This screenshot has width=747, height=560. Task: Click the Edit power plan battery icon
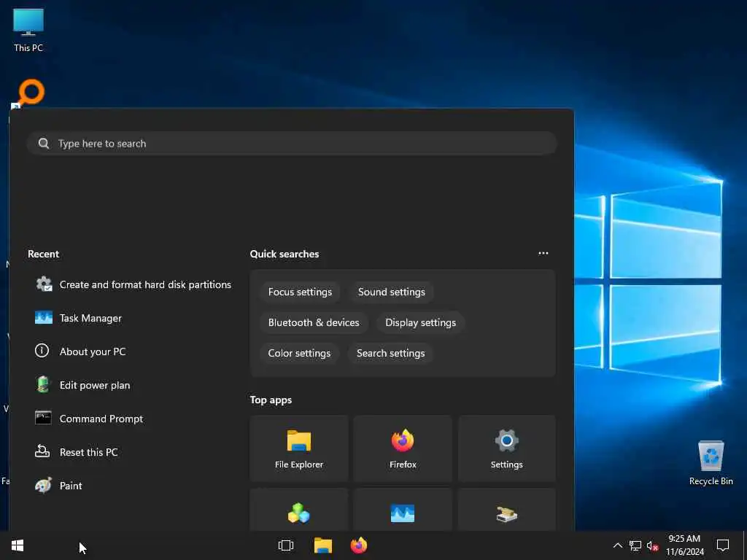tap(43, 384)
